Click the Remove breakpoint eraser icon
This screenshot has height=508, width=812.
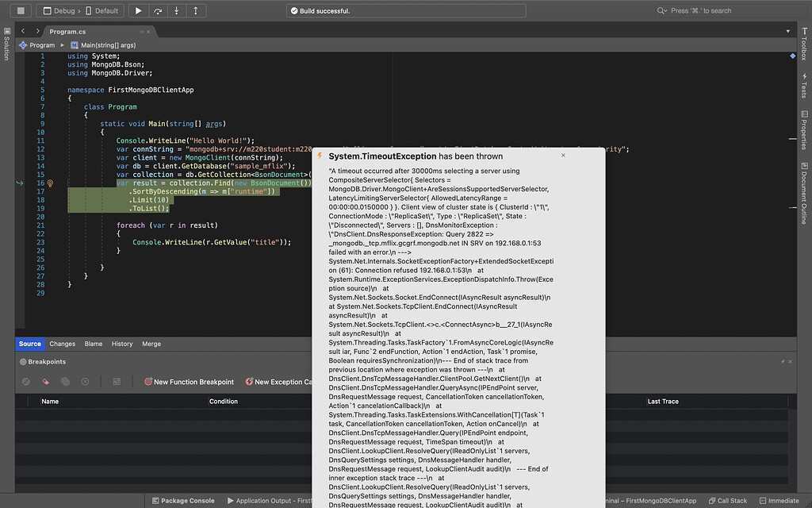46,382
